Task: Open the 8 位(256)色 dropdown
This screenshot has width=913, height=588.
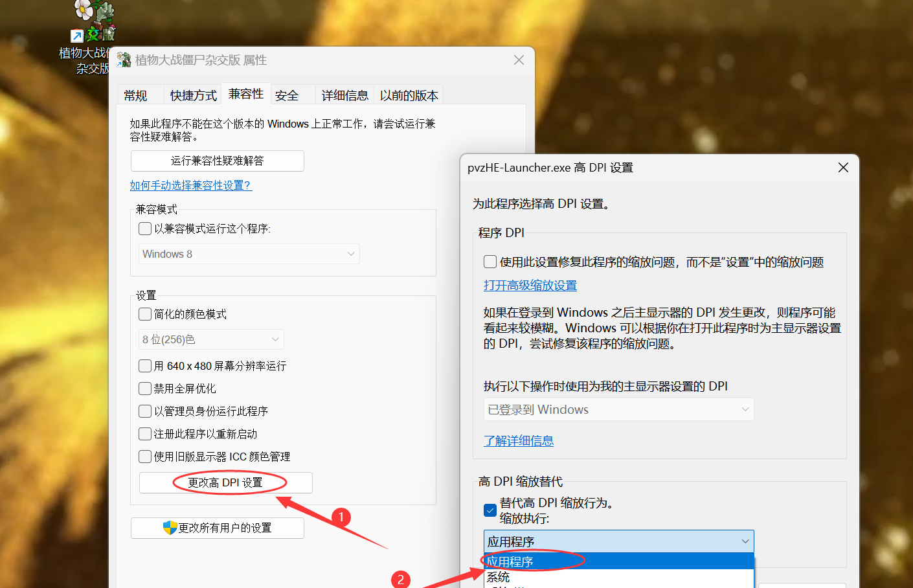Action: 211,339
